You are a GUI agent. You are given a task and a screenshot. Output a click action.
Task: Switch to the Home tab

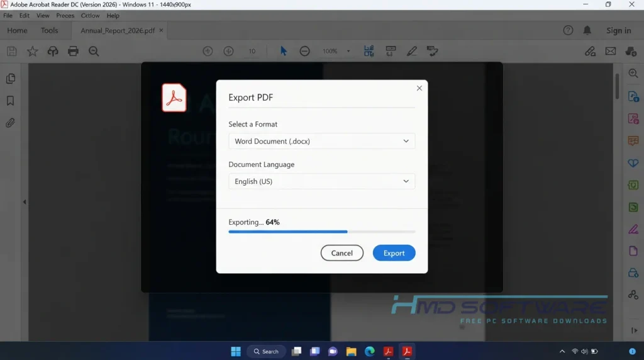coord(17,30)
